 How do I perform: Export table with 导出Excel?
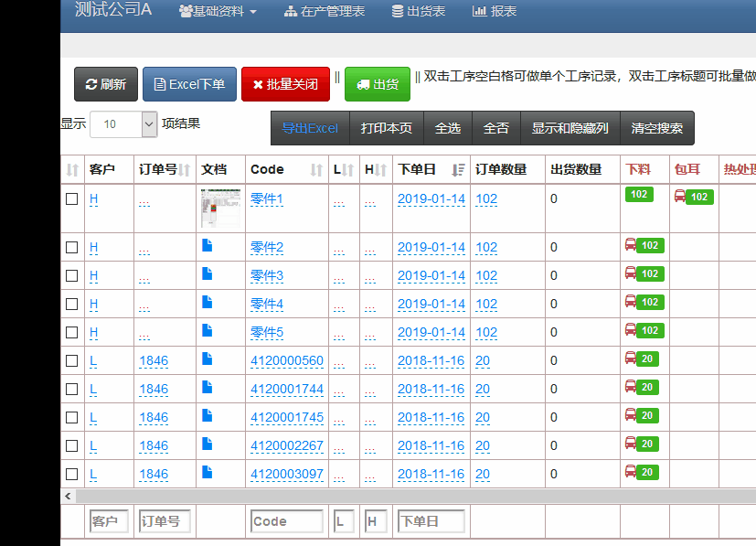click(310, 128)
